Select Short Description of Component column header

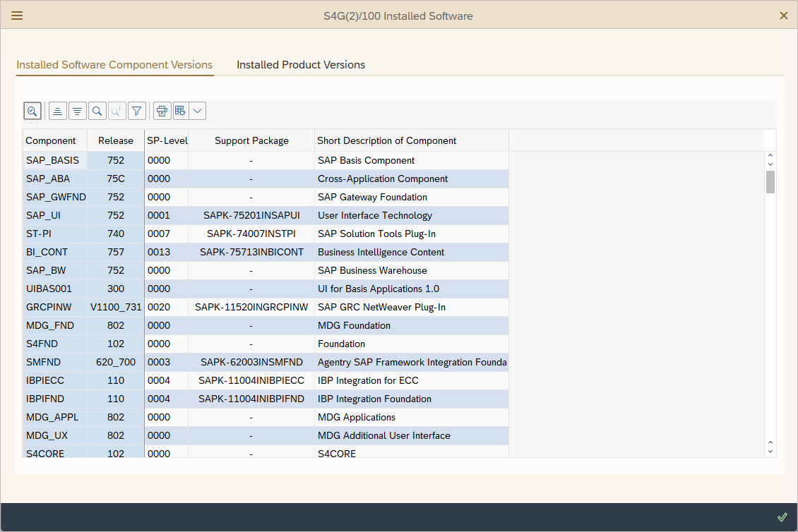pyautogui.click(x=412, y=141)
